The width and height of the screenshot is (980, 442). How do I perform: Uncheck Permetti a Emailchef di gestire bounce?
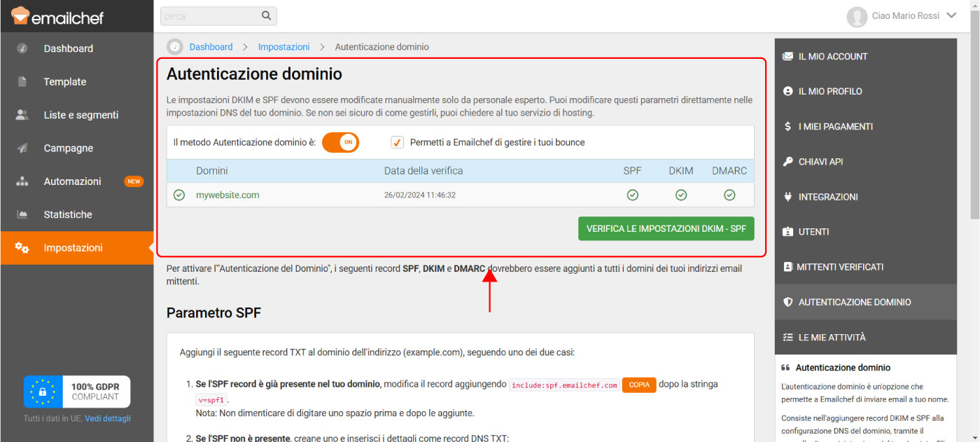coord(398,142)
